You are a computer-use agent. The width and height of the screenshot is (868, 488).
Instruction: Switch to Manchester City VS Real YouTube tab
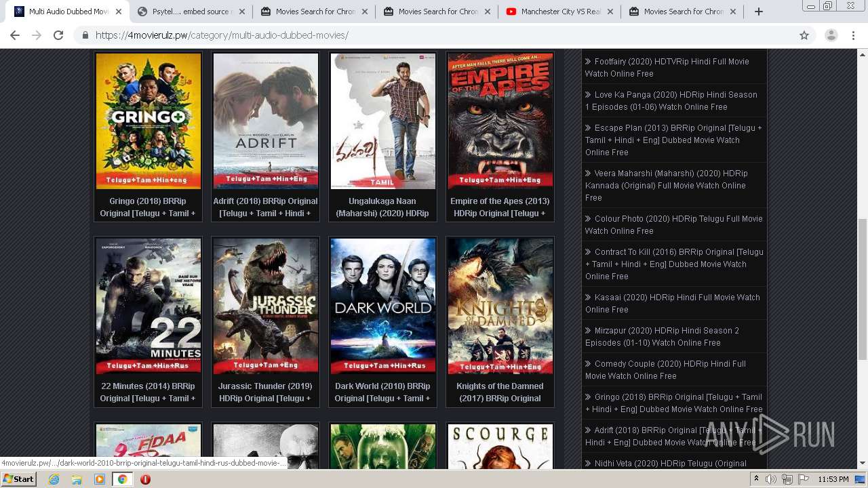tap(559, 12)
